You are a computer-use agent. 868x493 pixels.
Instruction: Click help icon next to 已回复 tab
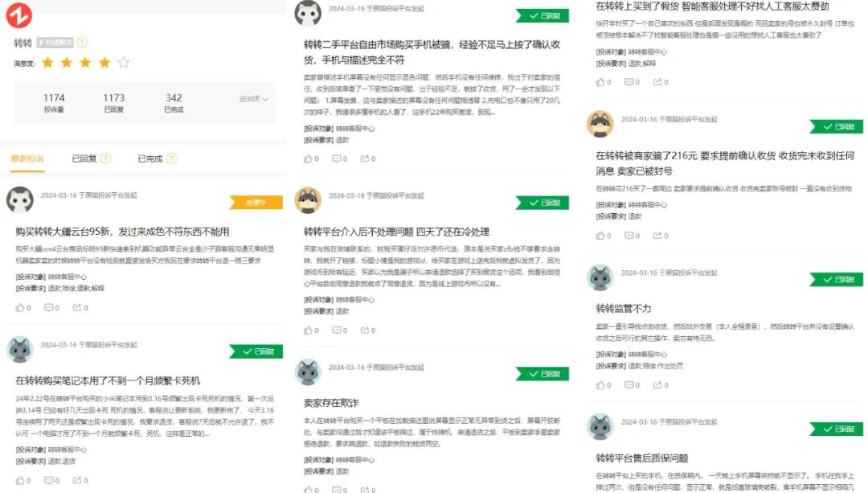[106, 158]
